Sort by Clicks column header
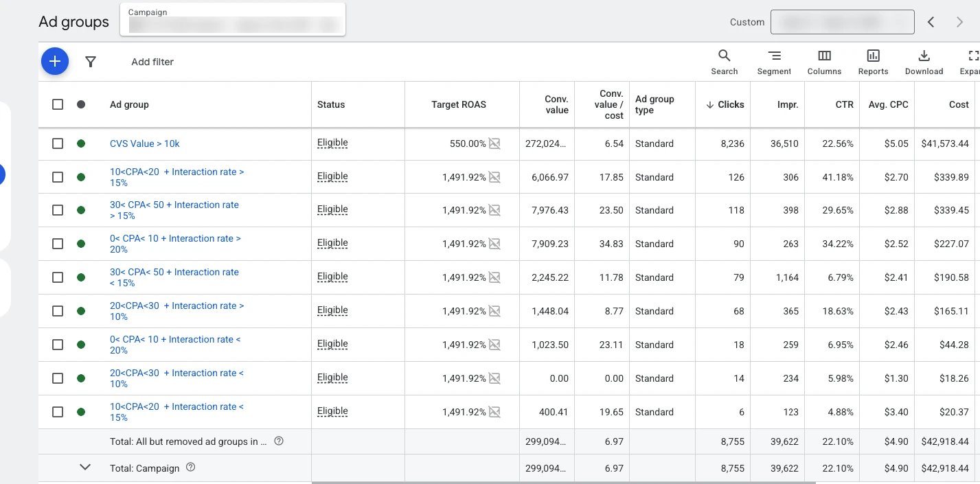980x484 pixels. pos(725,104)
